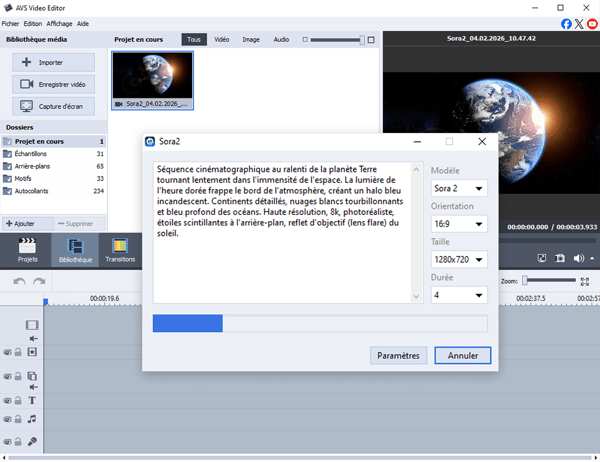Expand the volume options arrow in preview
This screenshot has height=462, width=600.
click(592, 258)
